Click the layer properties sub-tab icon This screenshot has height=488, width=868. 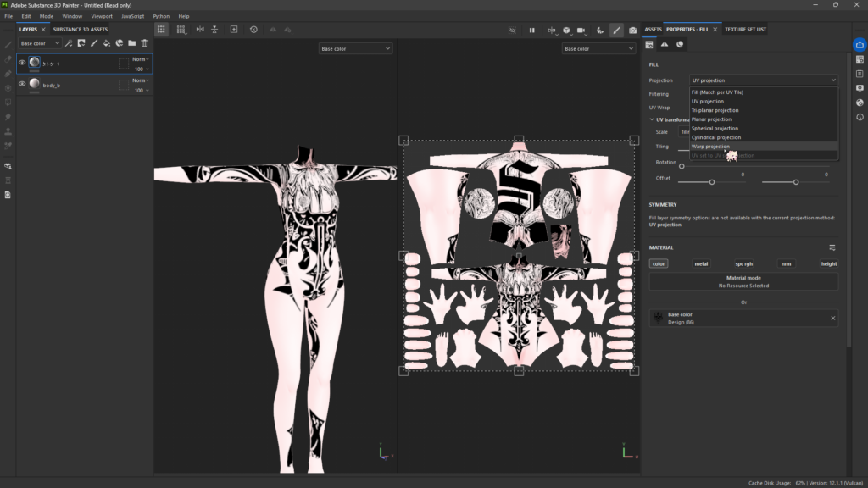point(649,44)
